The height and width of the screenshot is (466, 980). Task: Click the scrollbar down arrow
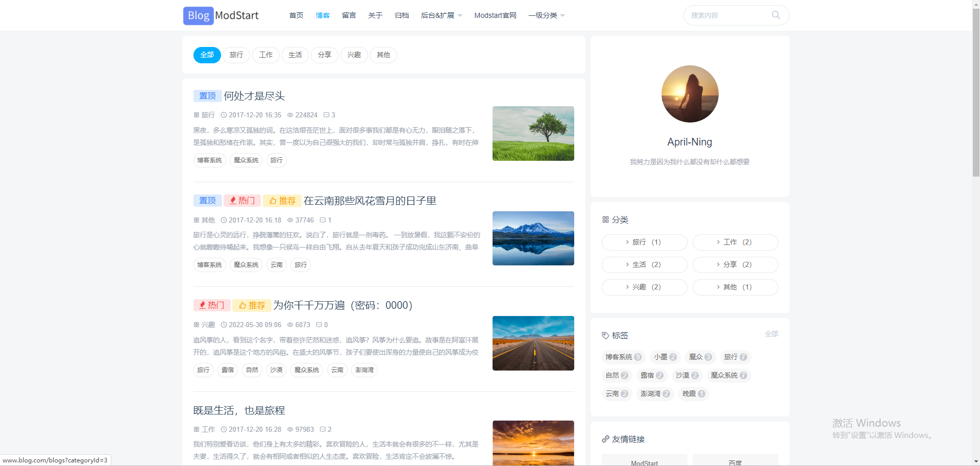pos(976,461)
